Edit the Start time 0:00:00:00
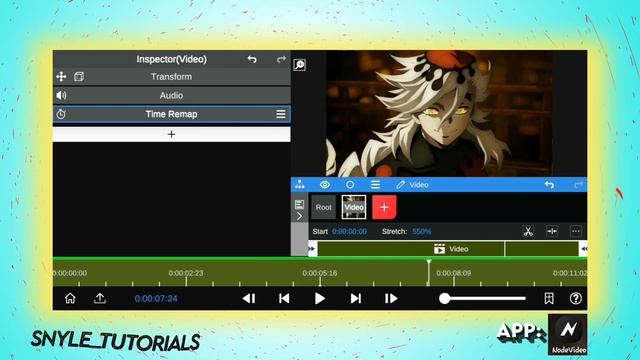The width and height of the screenshot is (640, 360). (349, 231)
